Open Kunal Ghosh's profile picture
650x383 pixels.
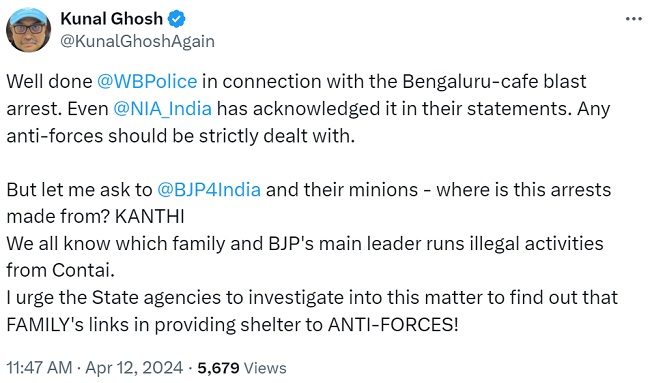pos(29,29)
